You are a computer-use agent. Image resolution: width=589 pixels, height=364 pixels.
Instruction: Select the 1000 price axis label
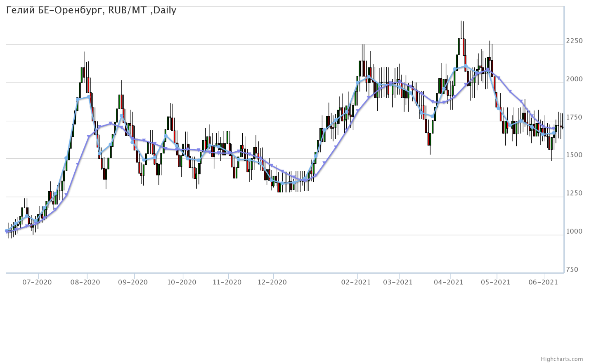click(x=575, y=232)
